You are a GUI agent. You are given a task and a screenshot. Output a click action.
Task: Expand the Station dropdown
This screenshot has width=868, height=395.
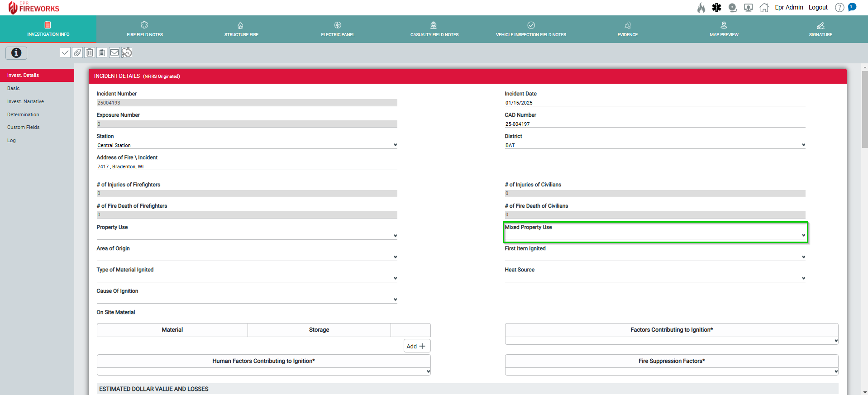247,145
